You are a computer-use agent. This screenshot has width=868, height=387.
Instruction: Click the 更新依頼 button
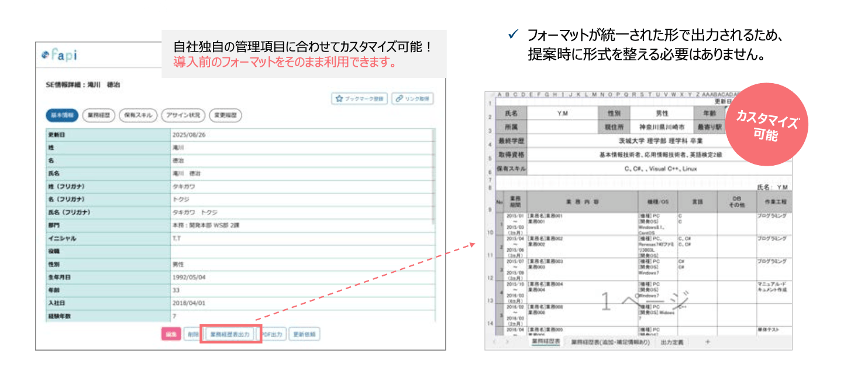tap(304, 335)
